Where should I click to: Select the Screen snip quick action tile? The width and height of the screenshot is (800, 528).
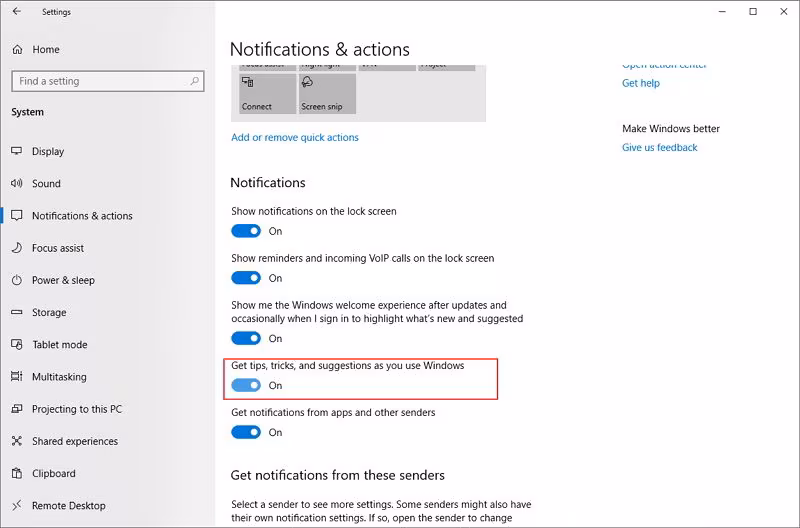pyautogui.click(x=326, y=94)
